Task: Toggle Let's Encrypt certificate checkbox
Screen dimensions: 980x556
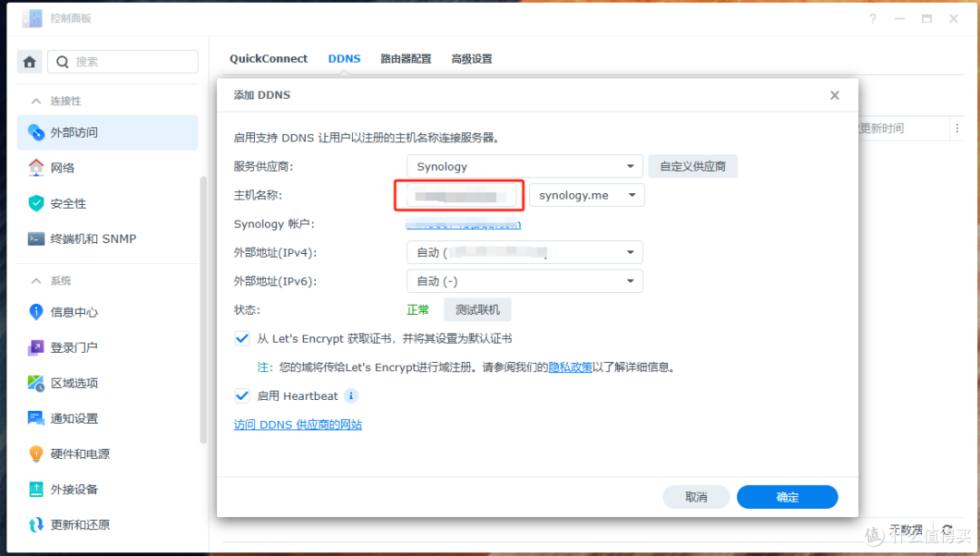Action: pyautogui.click(x=242, y=338)
